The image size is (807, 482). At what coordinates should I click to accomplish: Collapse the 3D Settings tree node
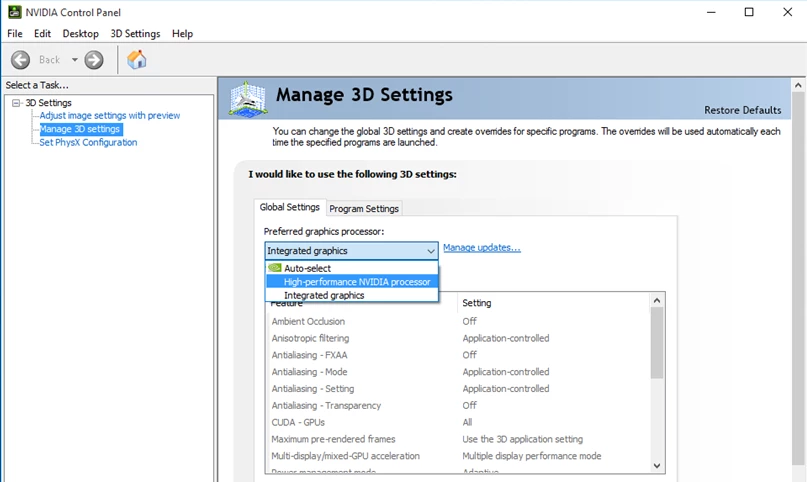(16, 103)
